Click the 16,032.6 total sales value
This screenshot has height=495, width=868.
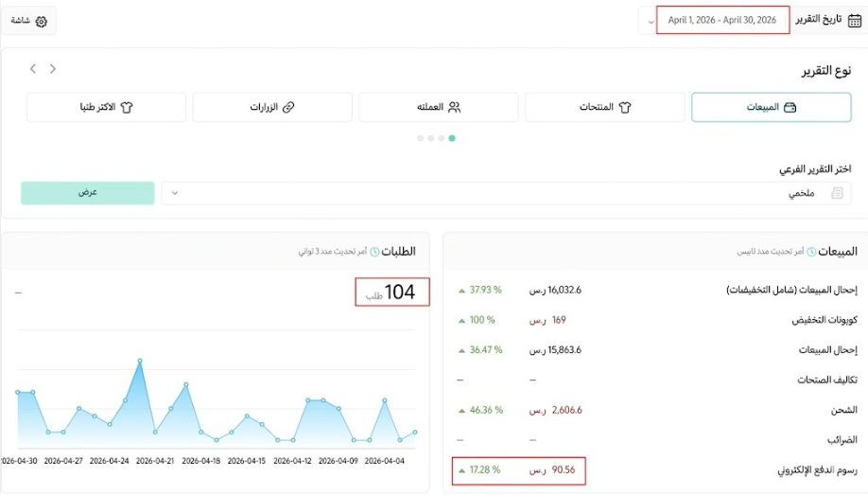pyautogui.click(x=564, y=290)
